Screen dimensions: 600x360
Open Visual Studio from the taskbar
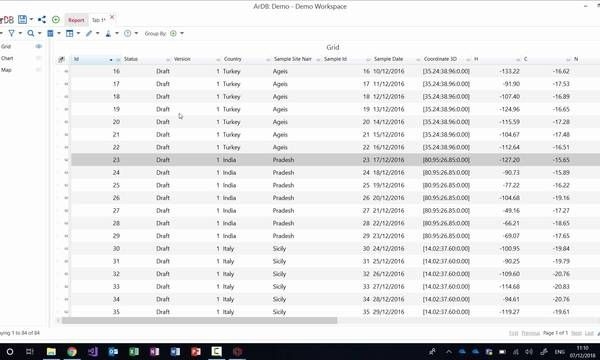tap(93, 352)
